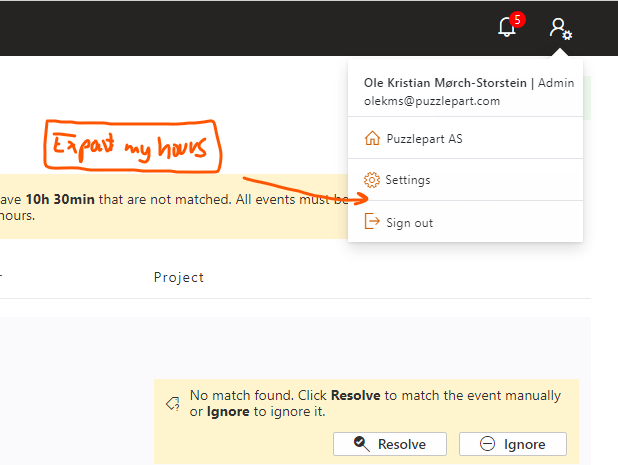Image resolution: width=618 pixels, height=465 pixels.
Task: Click the email olekms@puzzlepart.com
Action: coord(432,101)
